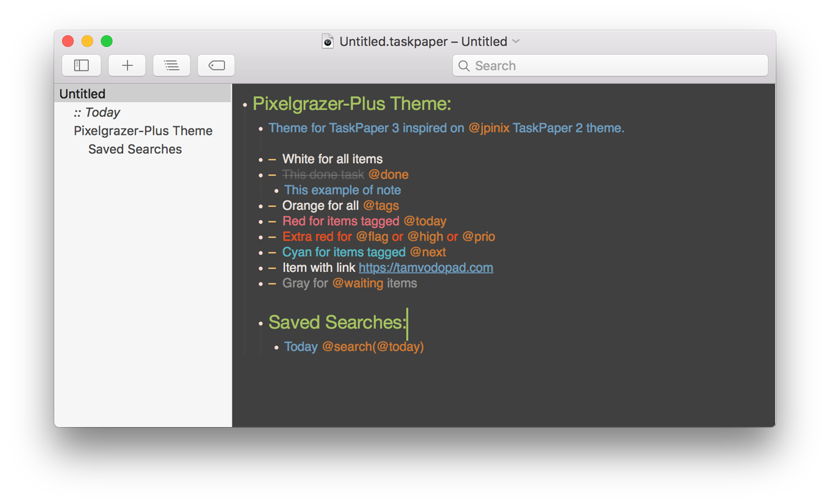830x504 pixels.
Task: Click the bullet beside Red for items tagged
Action: (261, 222)
